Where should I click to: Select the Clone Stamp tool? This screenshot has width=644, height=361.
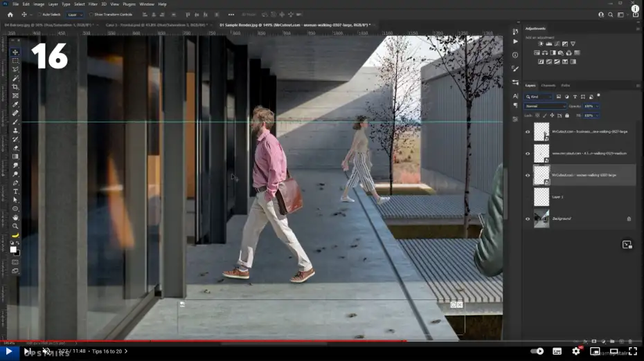click(x=15, y=131)
